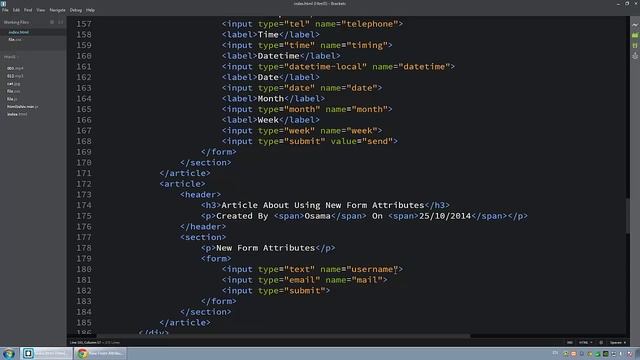Image resolution: width=640 pixels, height=360 pixels.
Task: Switch to Brackets taskbar button
Action: pyautogui.click(x=46, y=353)
